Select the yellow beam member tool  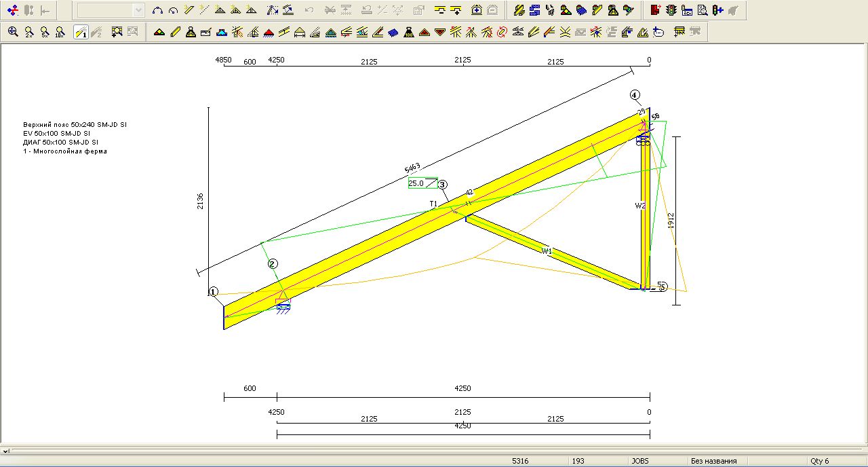(x=175, y=32)
